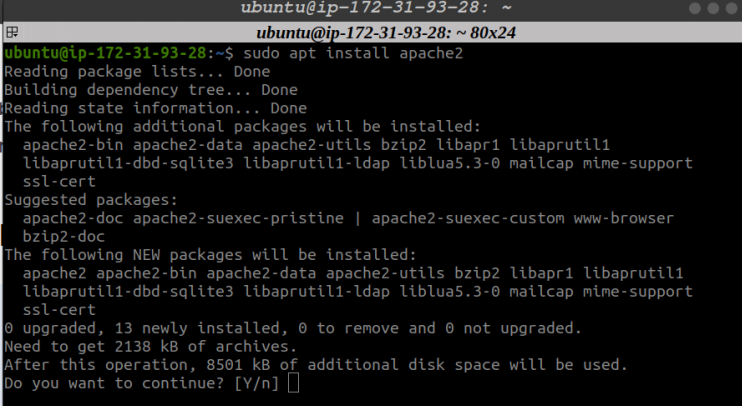
Task: Place cursor in the block after [Y/n]
Action: (x=293, y=383)
